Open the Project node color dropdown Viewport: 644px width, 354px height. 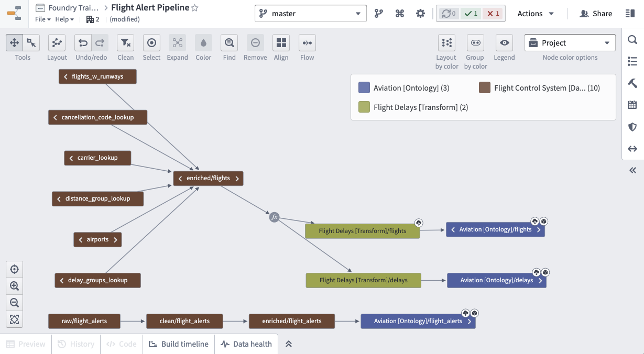570,43
